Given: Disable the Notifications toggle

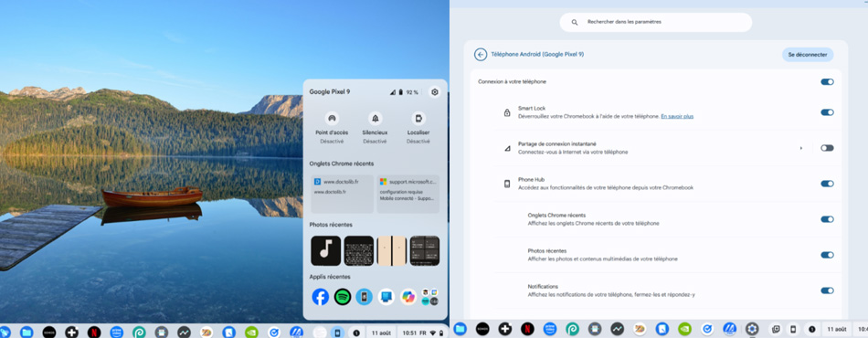Looking at the screenshot, I should [827, 290].
